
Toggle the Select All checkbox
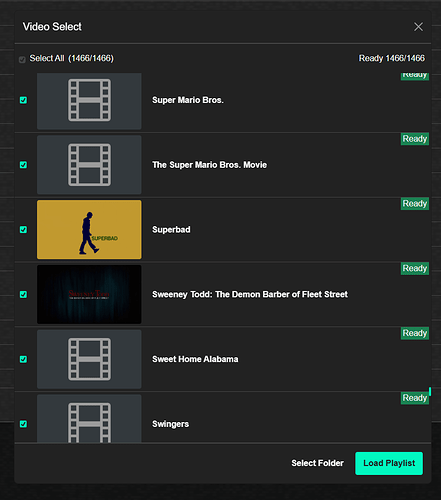tap(22, 60)
